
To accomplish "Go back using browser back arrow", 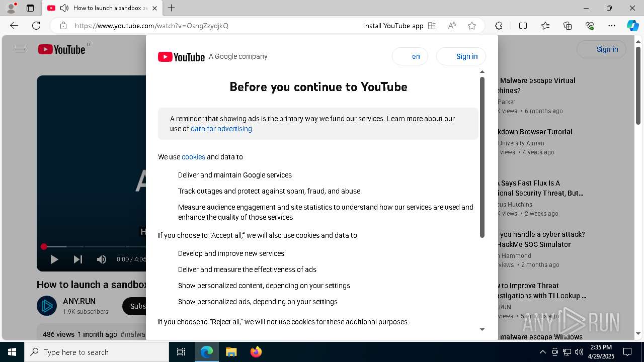I will click(x=14, y=26).
